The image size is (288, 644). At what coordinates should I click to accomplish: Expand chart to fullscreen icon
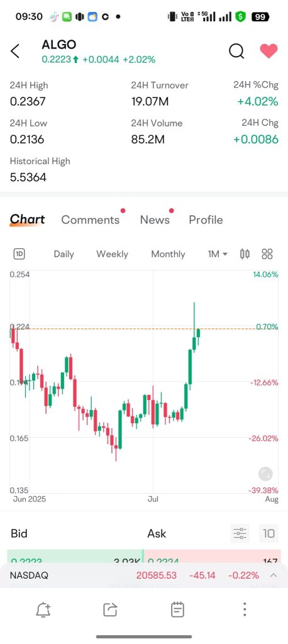pos(265,474)
